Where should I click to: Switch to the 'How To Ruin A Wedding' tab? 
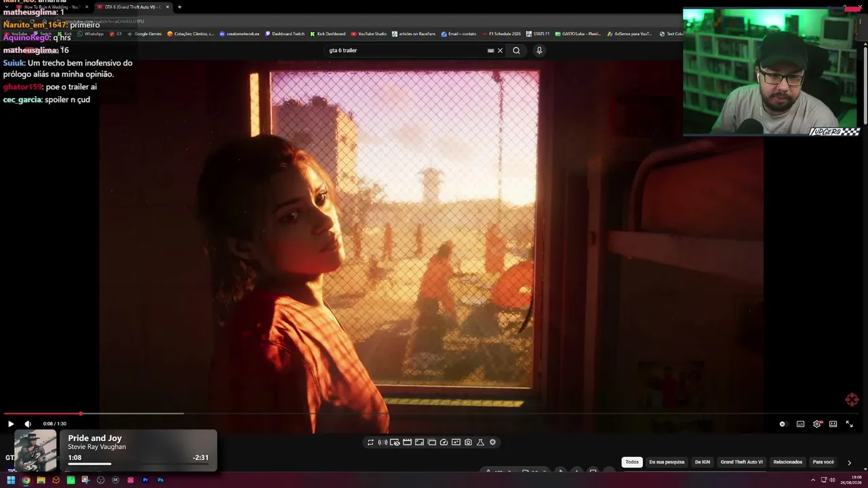point(52,7)
